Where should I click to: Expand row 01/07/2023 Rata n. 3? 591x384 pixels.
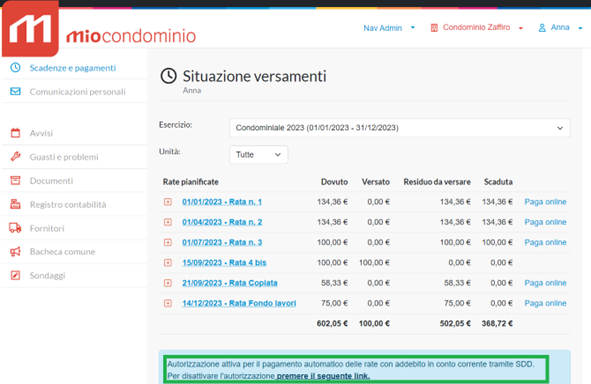[x=168, y=242]
